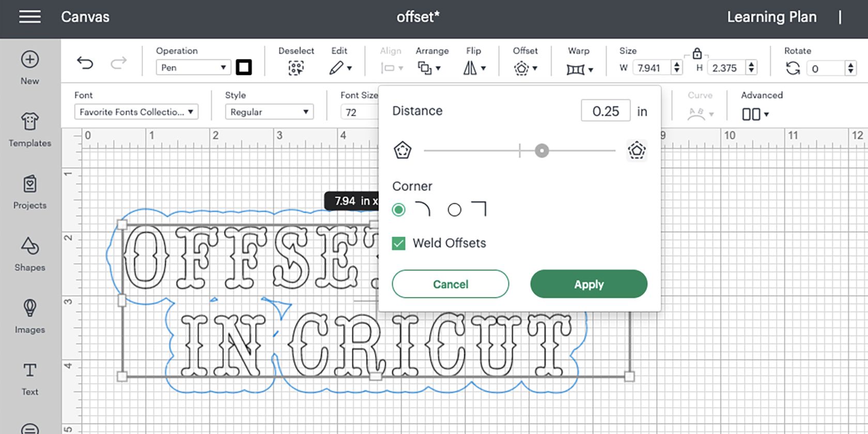Screen dimensions: 868x434
Task: Open the Offset tool in toolbar
Action: tap(521, 68)
